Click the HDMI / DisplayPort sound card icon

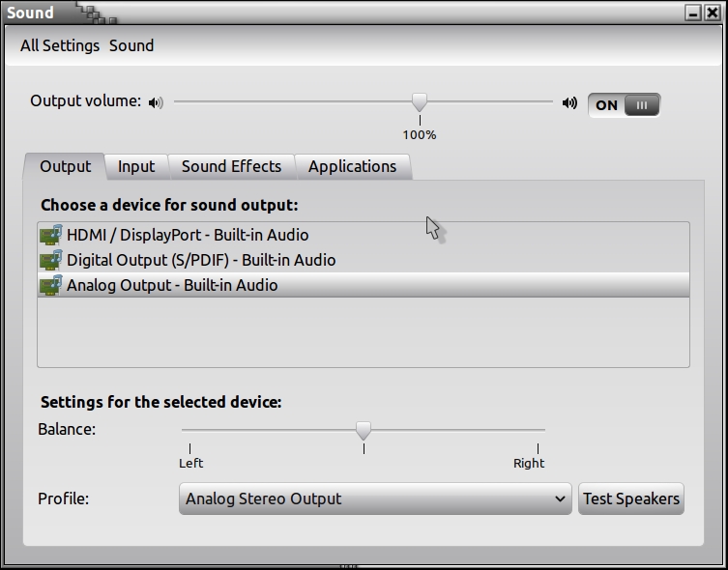pyautogui.click(x=50, y=235)
